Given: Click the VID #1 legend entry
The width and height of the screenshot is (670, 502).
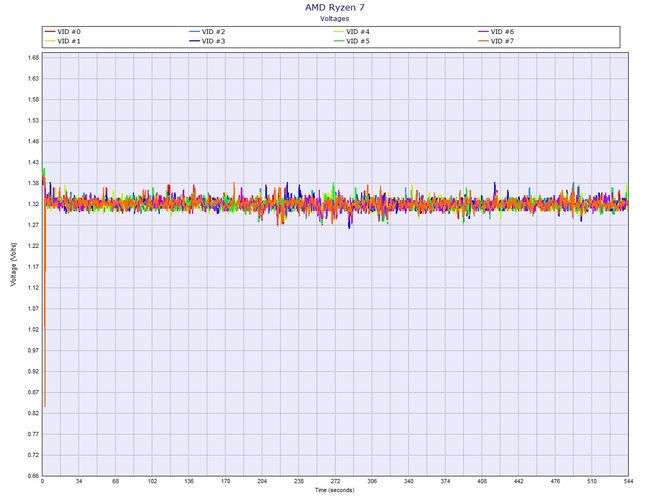Looking at the screenshot, I should point(62,41).
